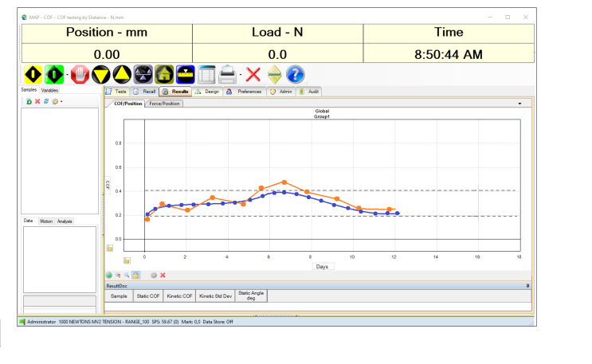Click the Kinetic COF column header
Image resolution: width=592 pixels, height=364 pixels.
point(179,296)
